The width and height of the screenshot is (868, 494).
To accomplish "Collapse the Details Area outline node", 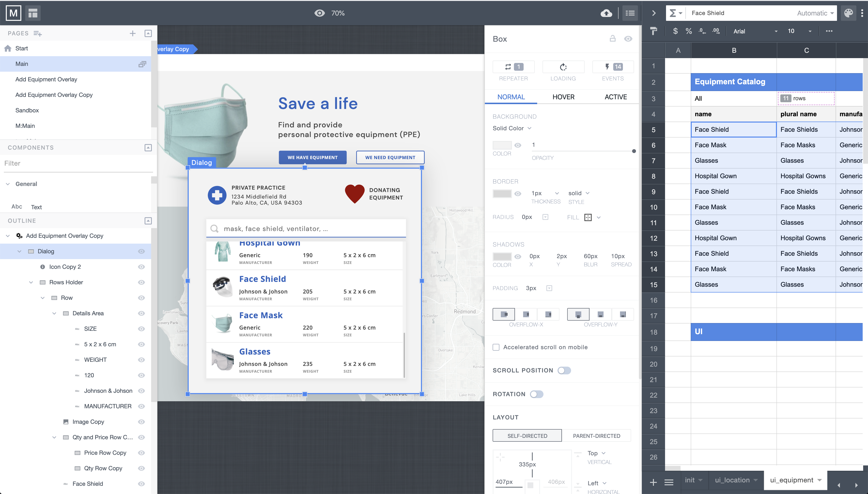I will (x=54, y=313).
